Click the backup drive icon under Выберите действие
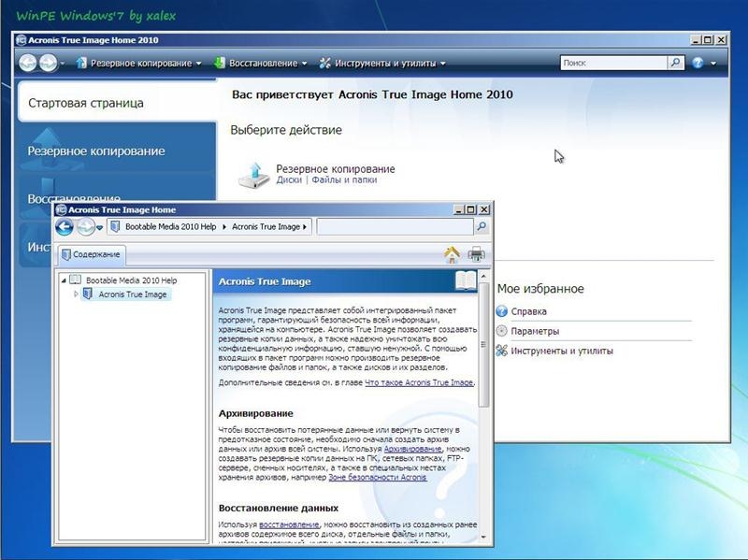The height and width of the screenshot is (560, 748). coord(253,175)
